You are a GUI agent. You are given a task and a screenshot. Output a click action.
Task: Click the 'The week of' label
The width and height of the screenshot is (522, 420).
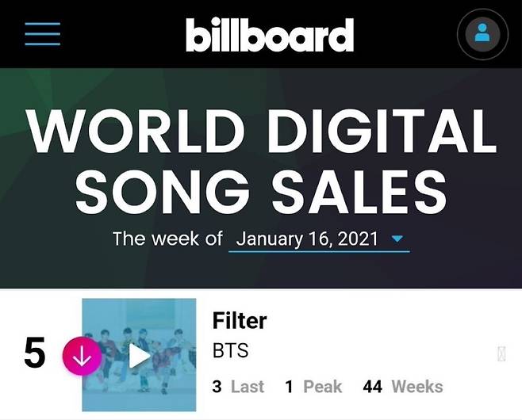pyautogui.click(x=167, y=239)
